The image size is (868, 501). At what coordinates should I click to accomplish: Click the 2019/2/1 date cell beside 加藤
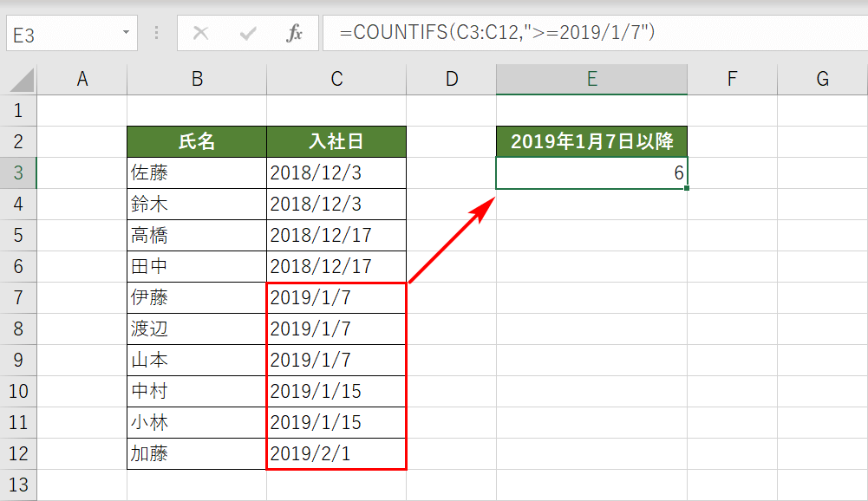tap(336, 452)
